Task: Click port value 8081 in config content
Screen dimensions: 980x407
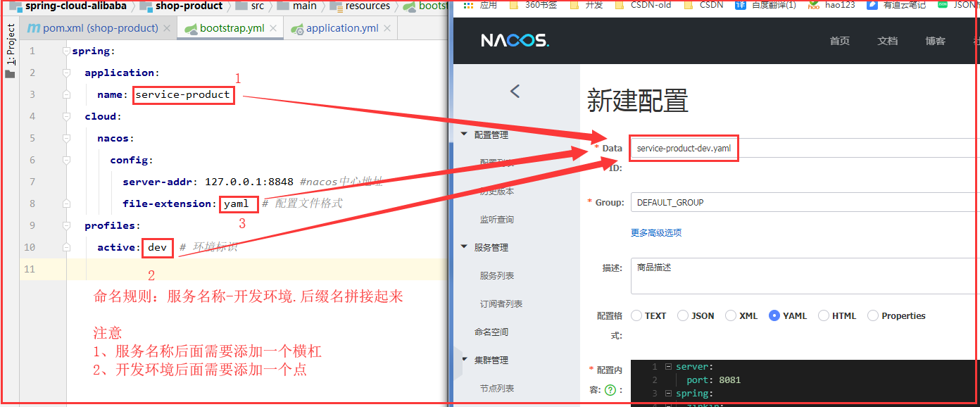Action: 730,380
